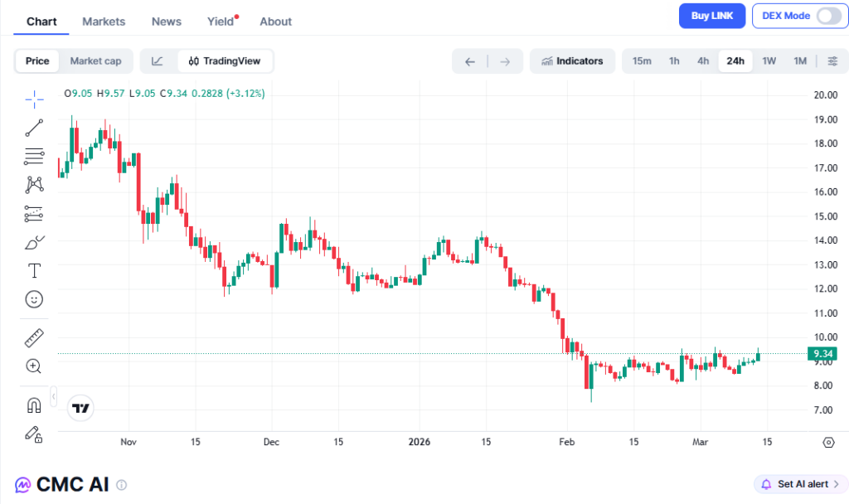Select the trend line drawing tool
This screenshot has height=504, width=849.
pos(34,127)
